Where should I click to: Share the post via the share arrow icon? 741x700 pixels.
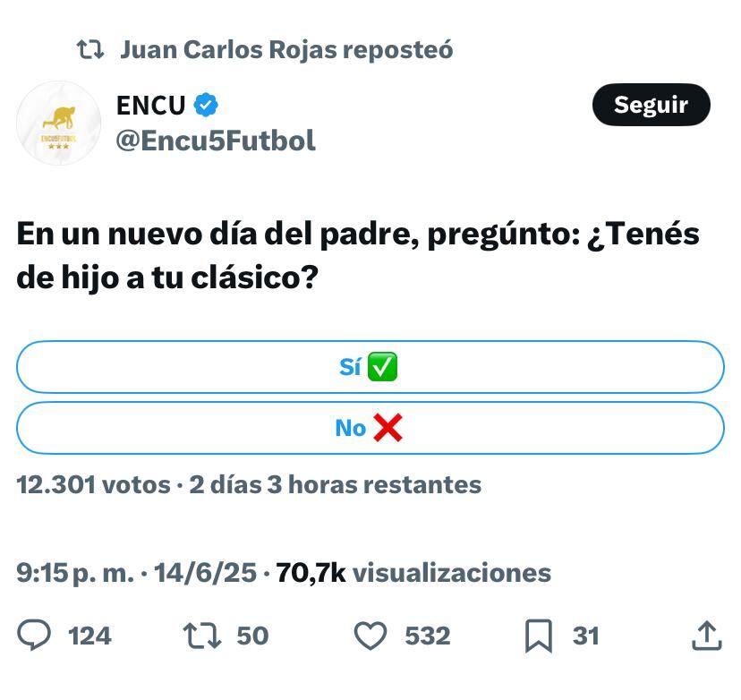tap(707, 636)
